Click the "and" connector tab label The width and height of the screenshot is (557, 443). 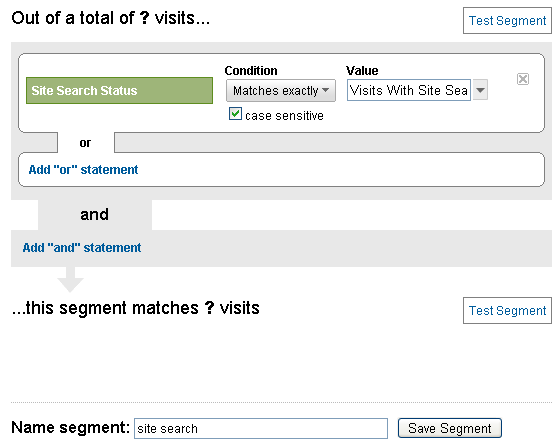click(x=94, y=215)
